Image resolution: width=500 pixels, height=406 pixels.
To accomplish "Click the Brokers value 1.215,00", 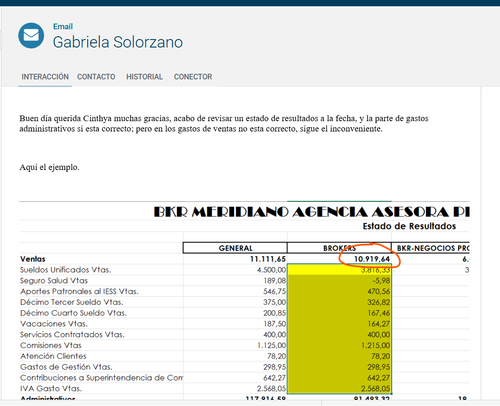I will [x=376, y=345].
